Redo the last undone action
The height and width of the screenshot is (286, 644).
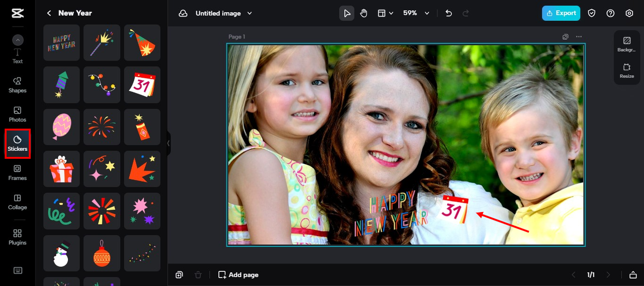pyautogui.click(x=466, y=13)
